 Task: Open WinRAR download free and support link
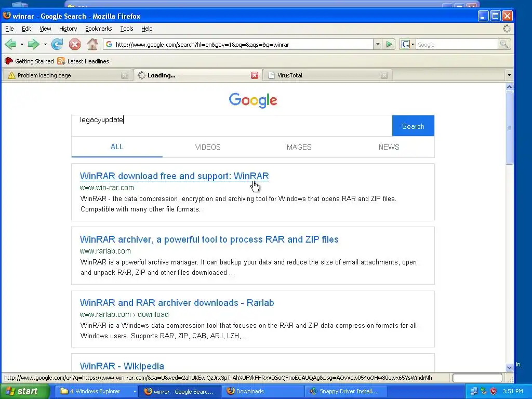pyautogui.click(x=175, y=176)
